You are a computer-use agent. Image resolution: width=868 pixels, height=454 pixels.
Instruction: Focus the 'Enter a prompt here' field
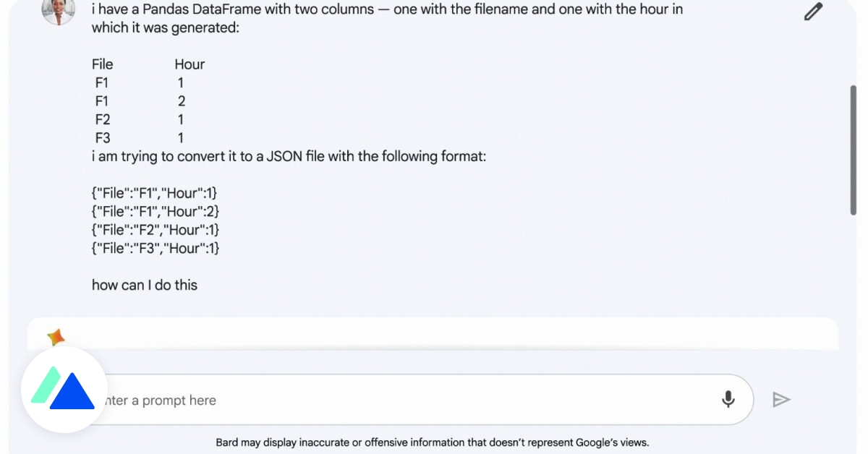coord(405,400)
